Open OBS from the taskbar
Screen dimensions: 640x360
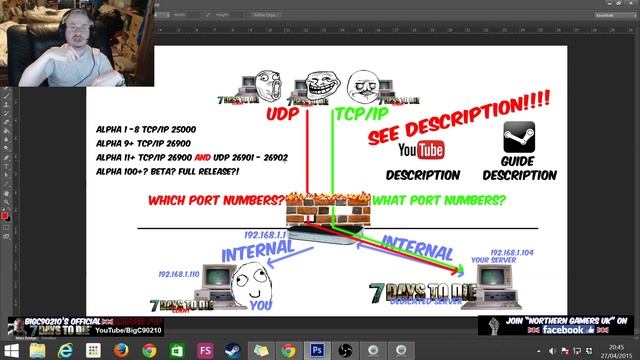point(345,351)
